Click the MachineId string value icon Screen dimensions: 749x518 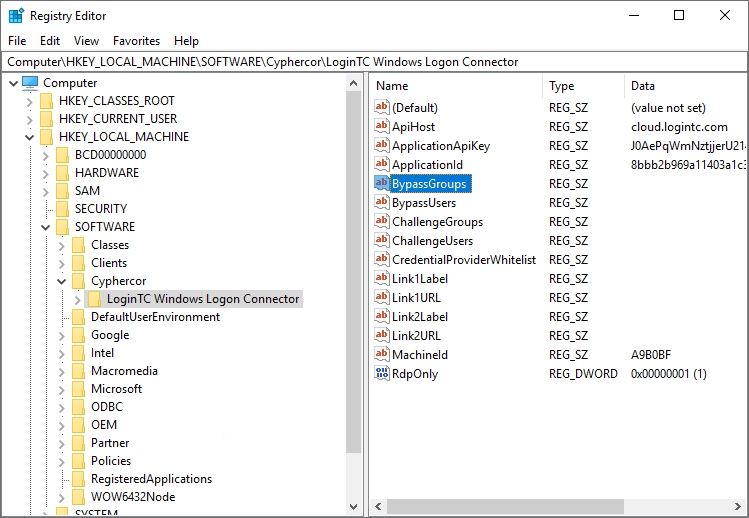point(382,355)
